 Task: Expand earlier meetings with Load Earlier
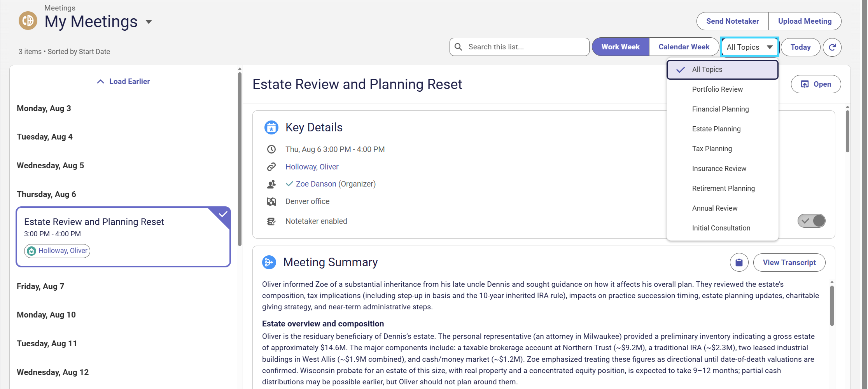(123, 82)
